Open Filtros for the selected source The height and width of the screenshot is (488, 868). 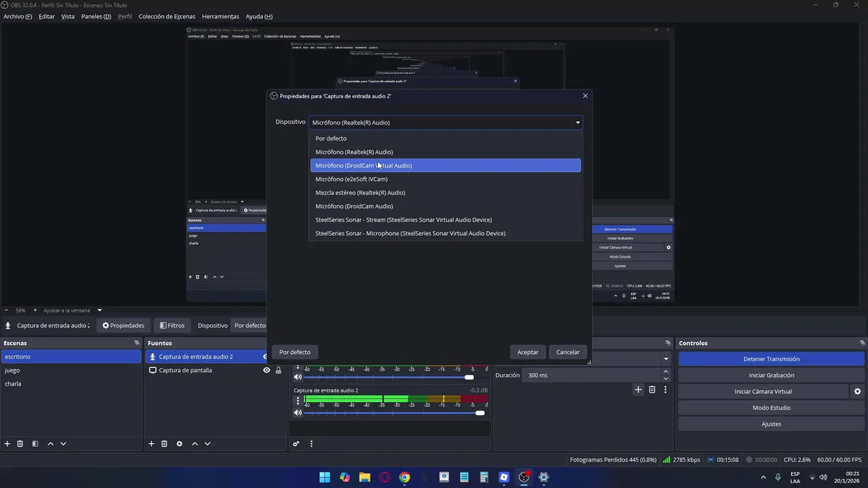[172, 325]
